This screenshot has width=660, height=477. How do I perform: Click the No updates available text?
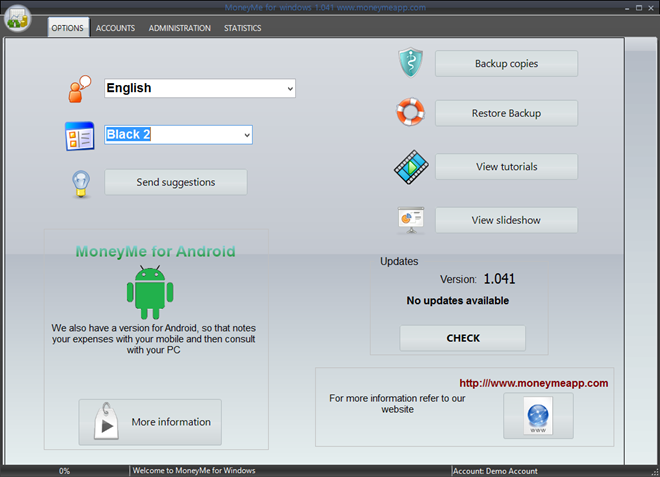(x=458, y=301)
